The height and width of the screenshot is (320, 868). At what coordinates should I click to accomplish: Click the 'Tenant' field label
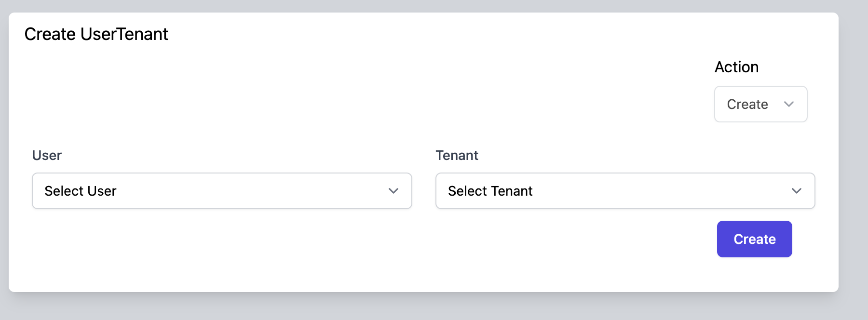click(x=457, y=155)
